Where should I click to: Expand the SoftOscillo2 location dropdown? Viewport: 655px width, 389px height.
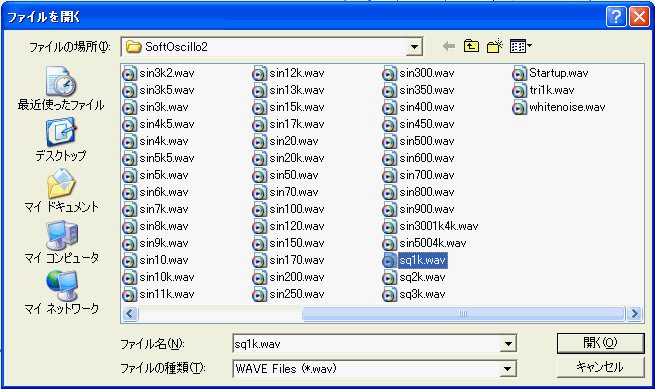pos(414,47)
